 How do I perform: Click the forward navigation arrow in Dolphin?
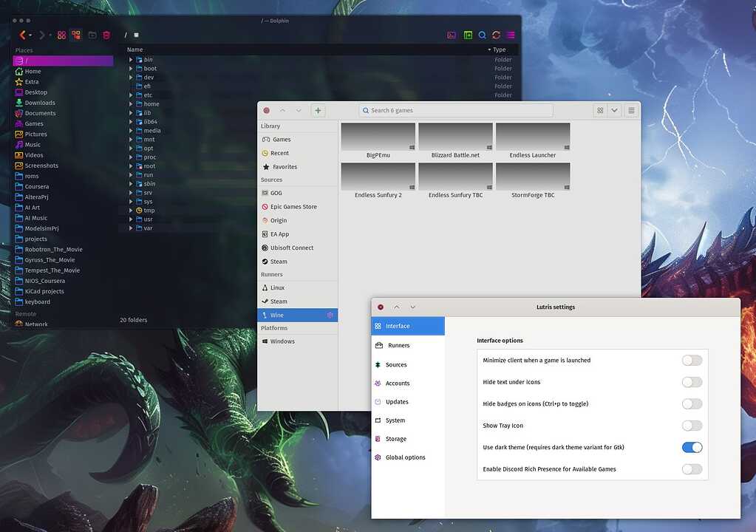42,35
